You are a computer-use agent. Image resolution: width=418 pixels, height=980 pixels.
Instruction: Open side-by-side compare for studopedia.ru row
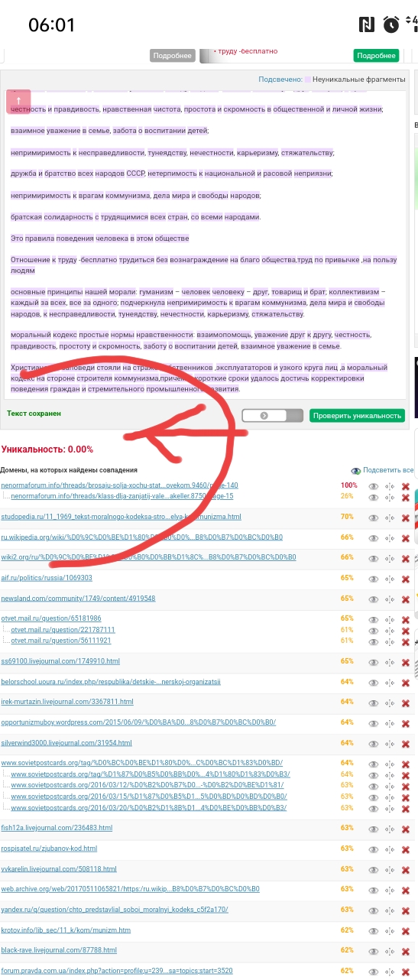(x=390, y=518)
